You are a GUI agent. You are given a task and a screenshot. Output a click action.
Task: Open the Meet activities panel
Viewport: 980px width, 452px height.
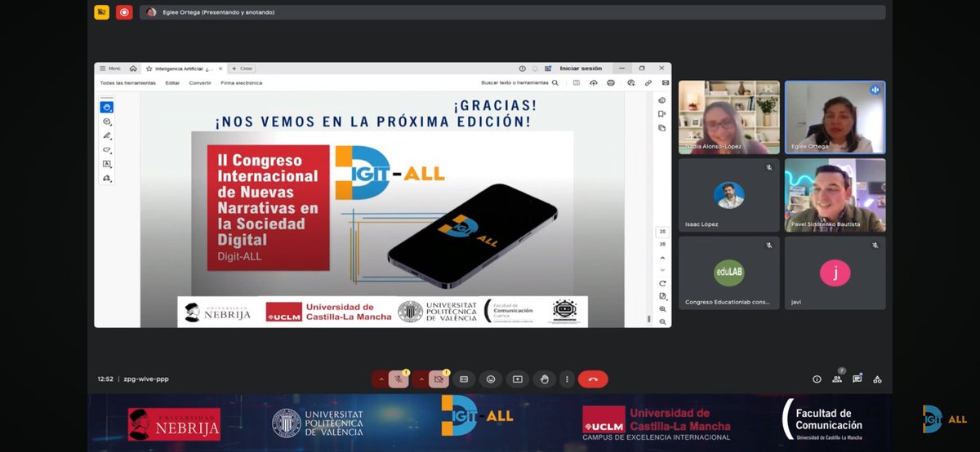pos(877,379)
